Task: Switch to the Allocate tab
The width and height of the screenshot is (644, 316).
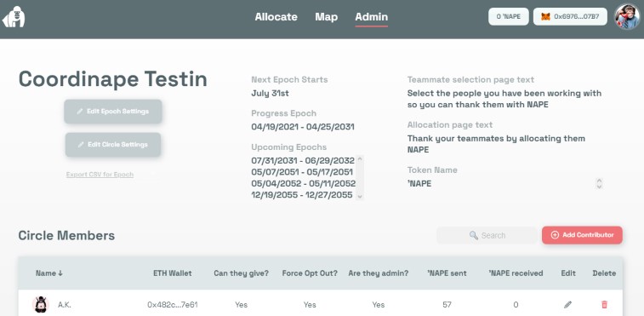Action: click(276, 17)
